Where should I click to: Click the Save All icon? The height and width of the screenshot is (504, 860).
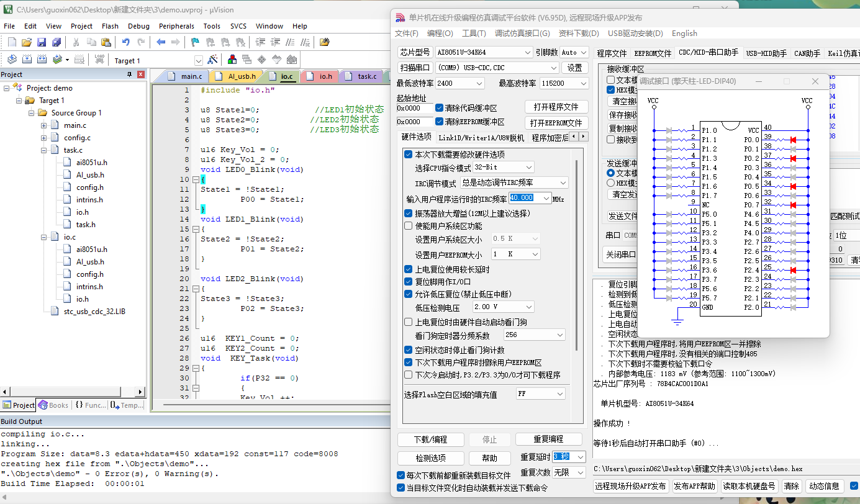click(x=57, y=42)
